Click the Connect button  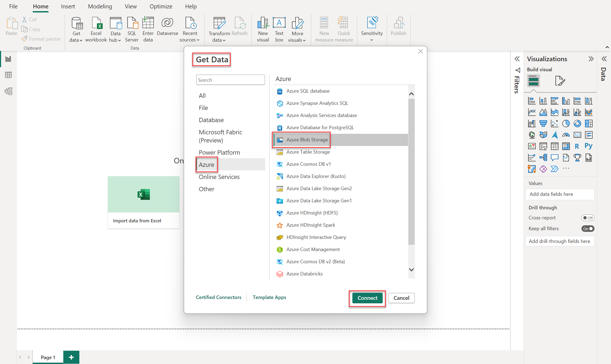tap(367, 298)
